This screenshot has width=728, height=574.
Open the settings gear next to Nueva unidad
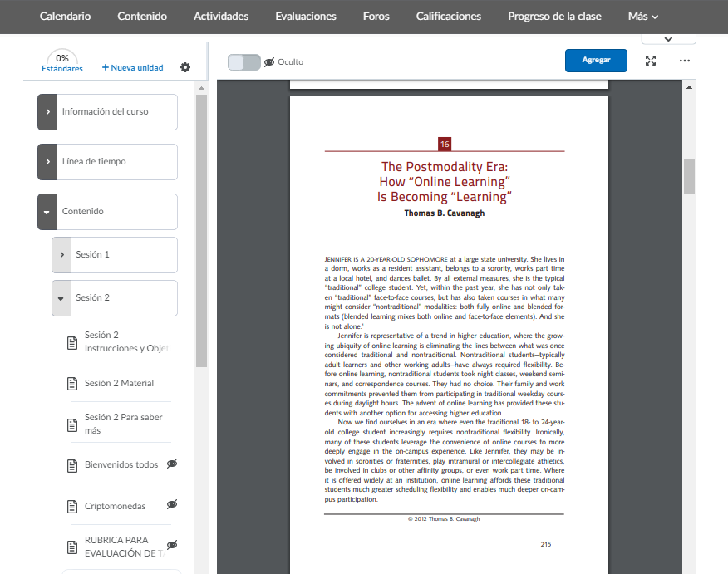185,67
